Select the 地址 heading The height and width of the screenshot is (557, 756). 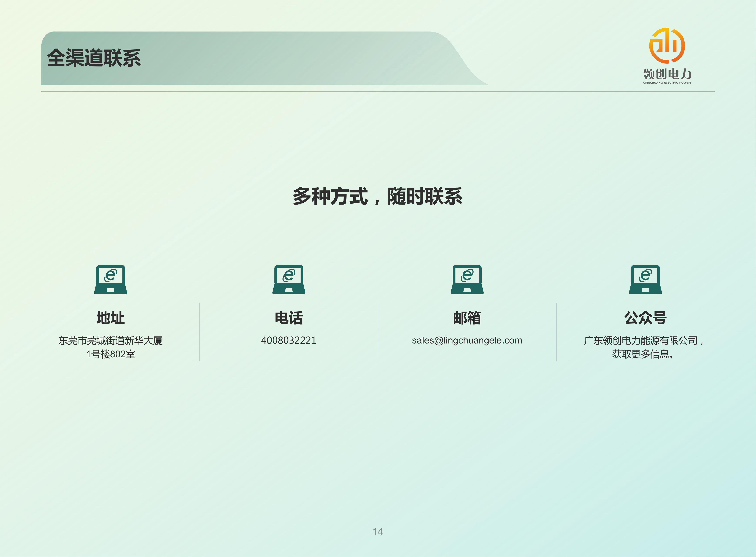(111, 318)
